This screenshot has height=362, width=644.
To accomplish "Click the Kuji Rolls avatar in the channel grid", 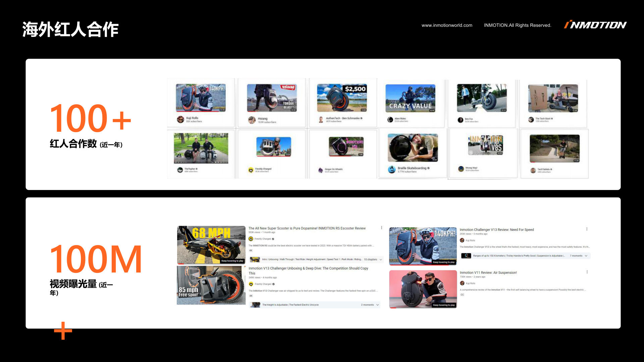I will 180,119.
